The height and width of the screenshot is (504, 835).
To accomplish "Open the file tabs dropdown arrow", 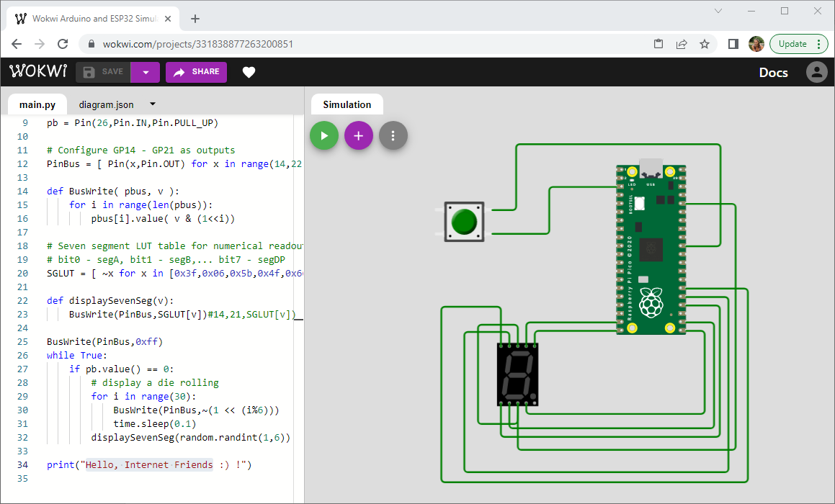I will 153,104.
